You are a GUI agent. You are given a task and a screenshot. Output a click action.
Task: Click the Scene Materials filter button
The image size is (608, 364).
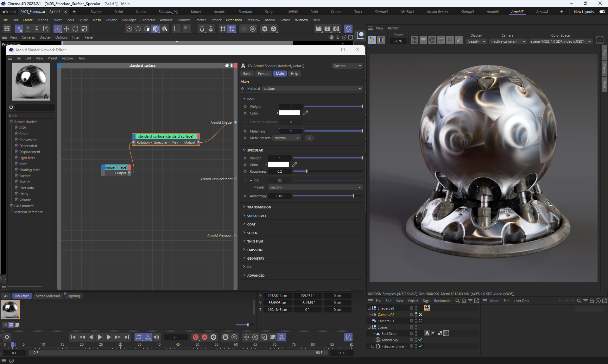48,296
